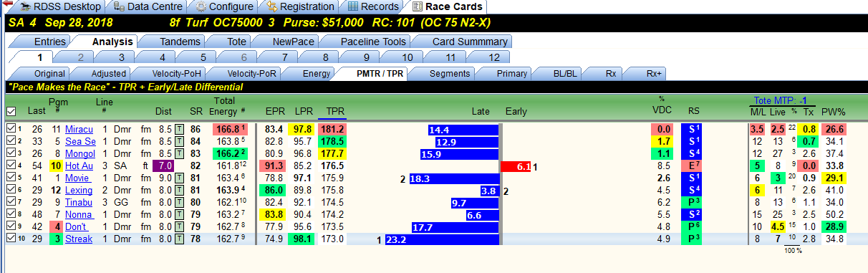Open the Miracu horse link
Image resolution: width=868 pixels, height=273 pixels.
coord(79,130)
